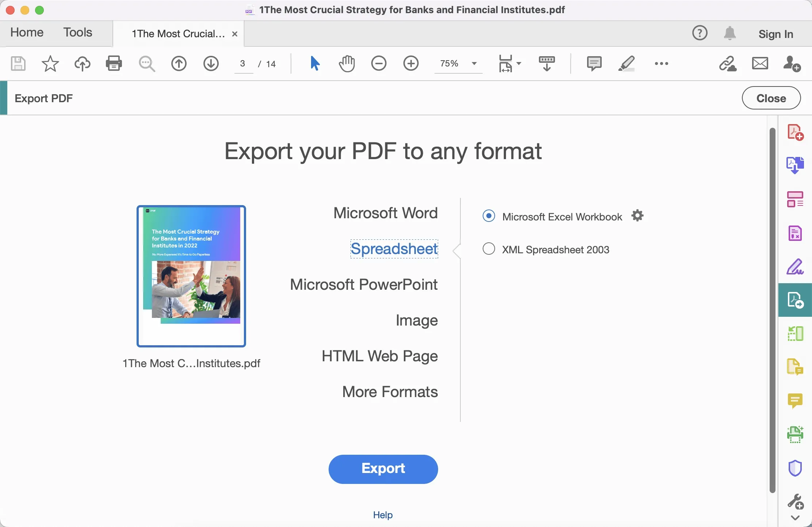
Task: Click the upload to cloud icon
Action: tap(83, 64)
